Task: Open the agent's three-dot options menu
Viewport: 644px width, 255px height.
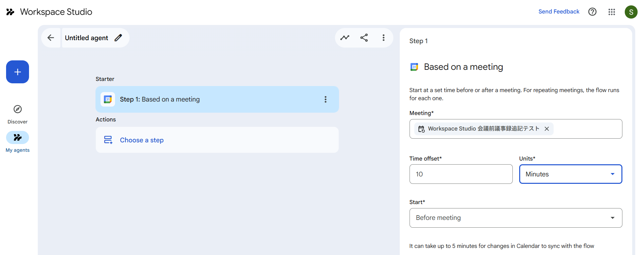Action: click(383, 38)
